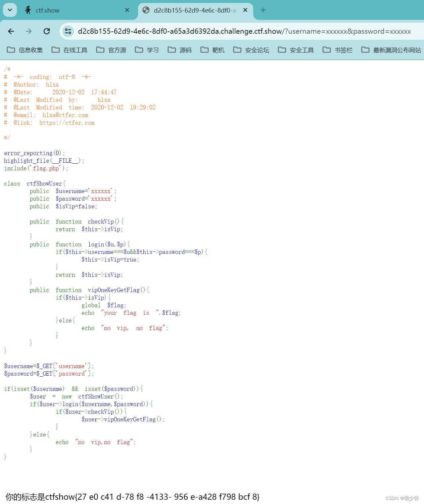Open a new tab with plus button
The height and width of the screenshot is (504, 424).
point(263,10)
